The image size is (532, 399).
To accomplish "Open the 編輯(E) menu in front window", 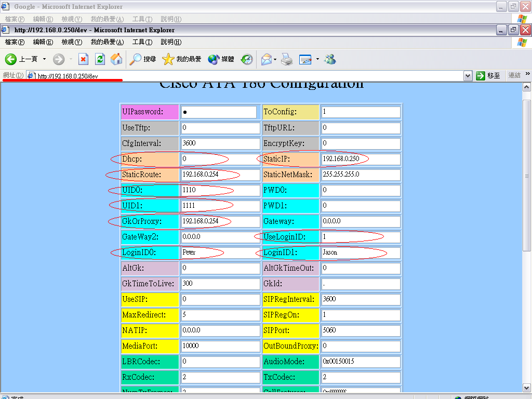I will point(43,42).
